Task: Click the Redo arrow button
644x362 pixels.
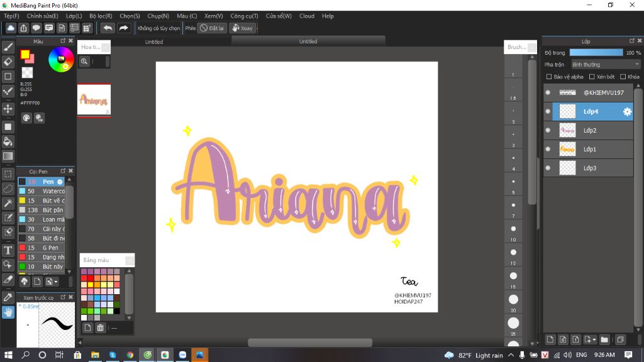Action: tap(123, 28)
